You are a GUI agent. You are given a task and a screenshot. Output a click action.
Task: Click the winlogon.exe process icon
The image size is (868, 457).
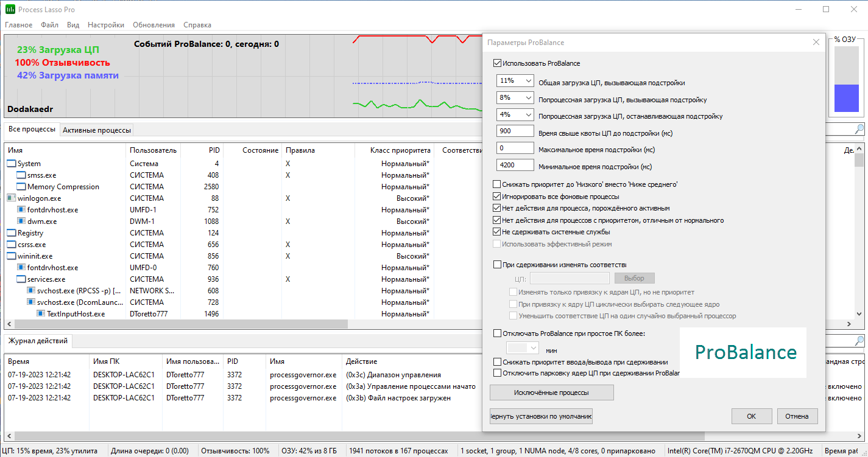click(12, 198)
